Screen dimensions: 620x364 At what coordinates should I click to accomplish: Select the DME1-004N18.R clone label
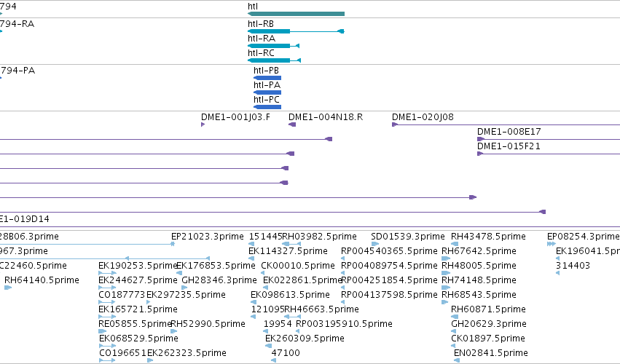326,117
